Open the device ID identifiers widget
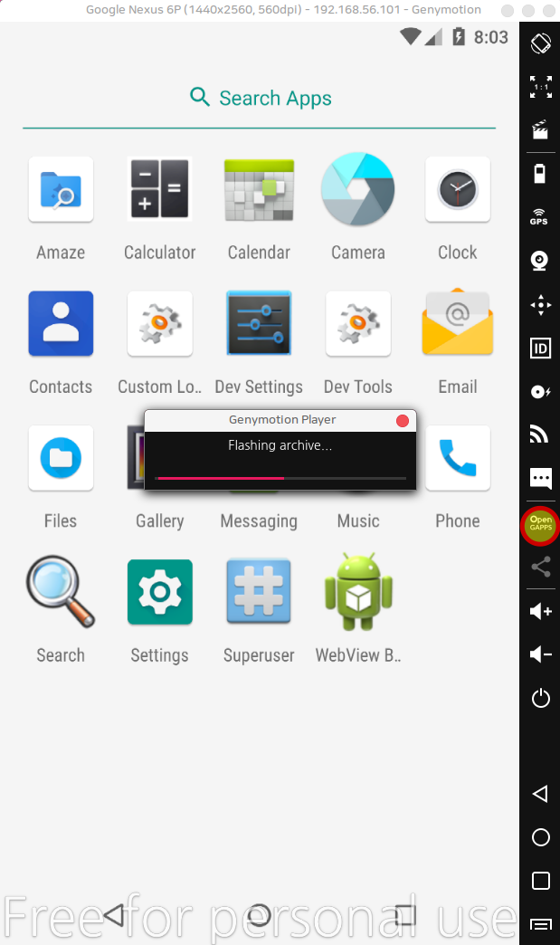The height and width of the screenshot is (945, 560). tap(540, 348)
